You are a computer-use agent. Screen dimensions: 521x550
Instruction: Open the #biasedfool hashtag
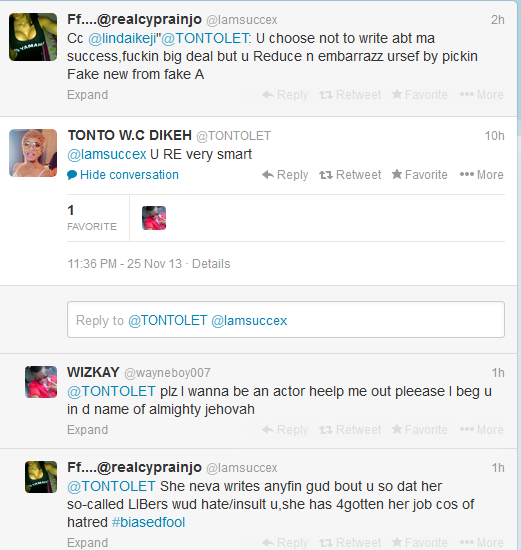click(148, 522)
